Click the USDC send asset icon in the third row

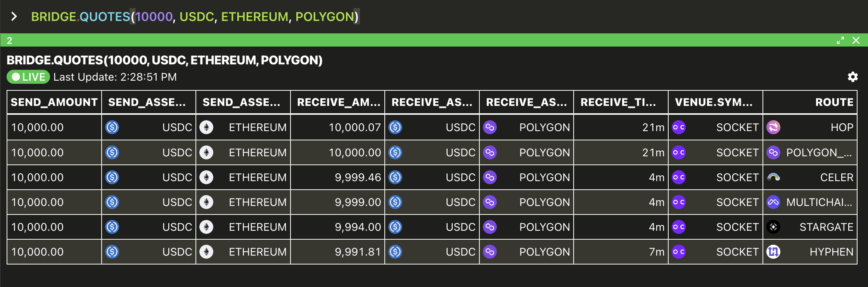pyautogui.click(x=112, y=177)
